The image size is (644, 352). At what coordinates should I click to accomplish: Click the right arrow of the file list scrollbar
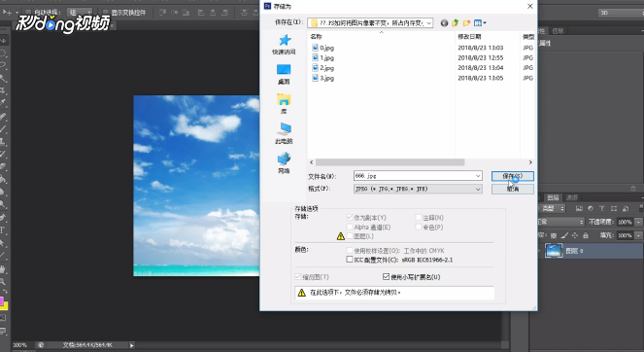(530, 162)
